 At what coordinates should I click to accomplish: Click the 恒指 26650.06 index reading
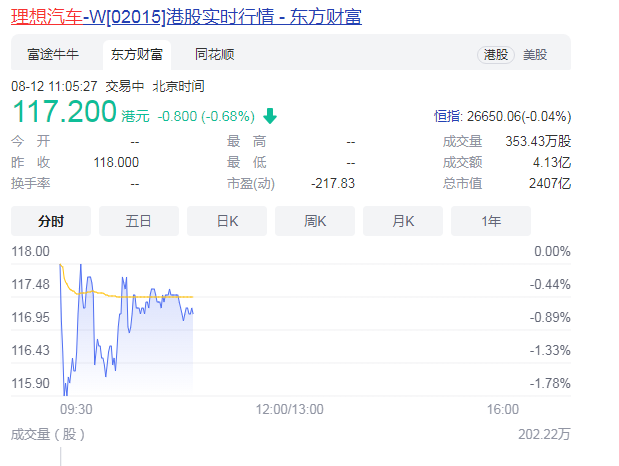[x=503, y=116]
